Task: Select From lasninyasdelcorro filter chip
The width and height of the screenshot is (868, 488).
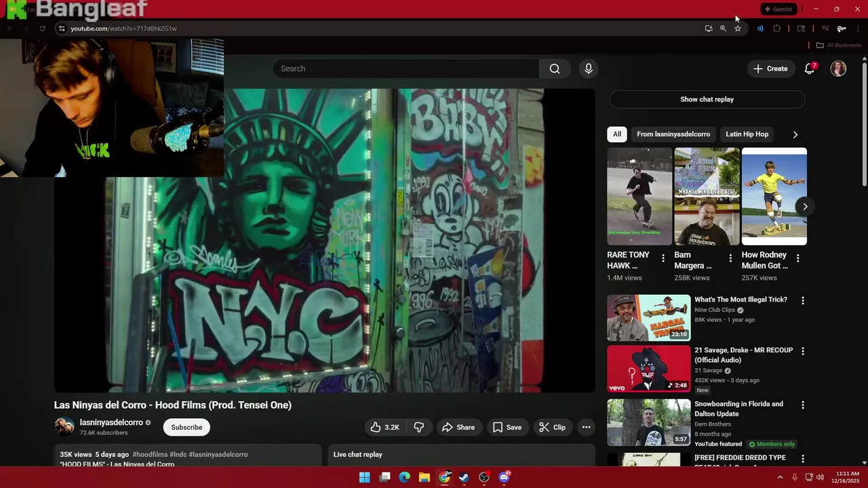Action: click(x=673, y=134)
